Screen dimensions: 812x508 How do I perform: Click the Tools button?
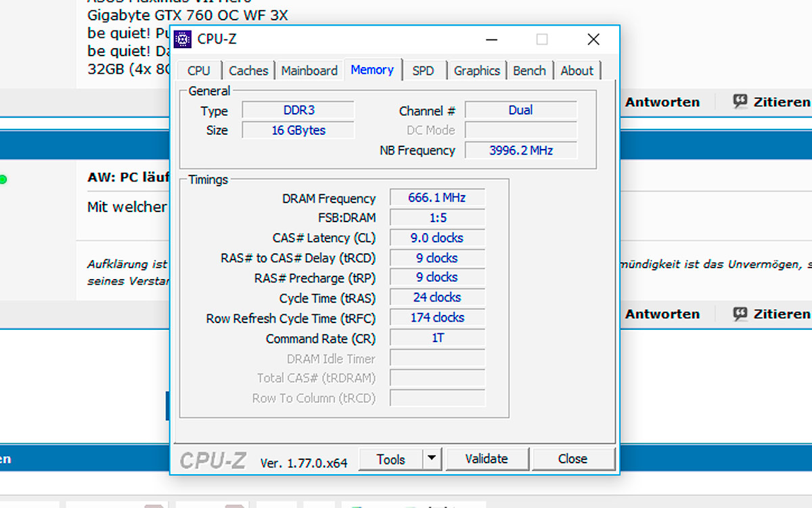point(390,459)
